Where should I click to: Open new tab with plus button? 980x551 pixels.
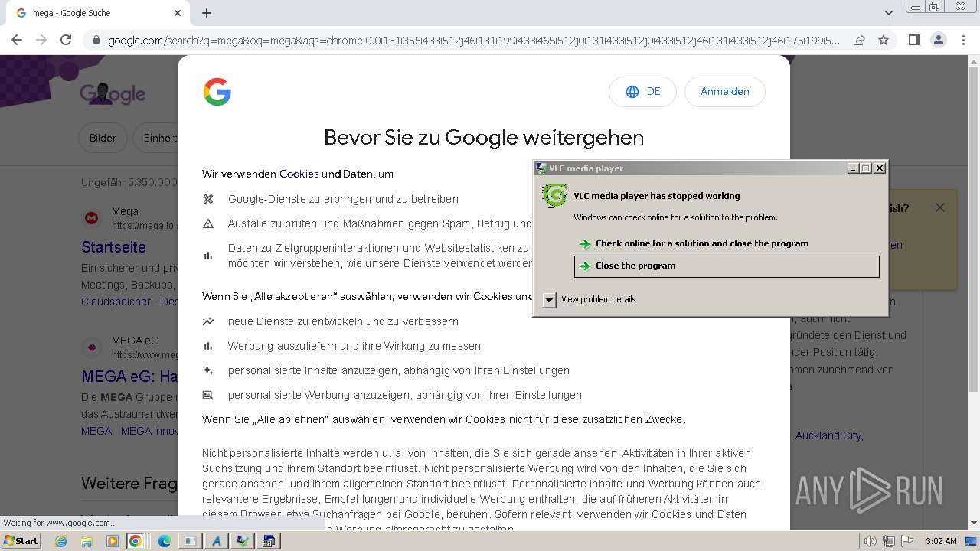coord(207,13)
